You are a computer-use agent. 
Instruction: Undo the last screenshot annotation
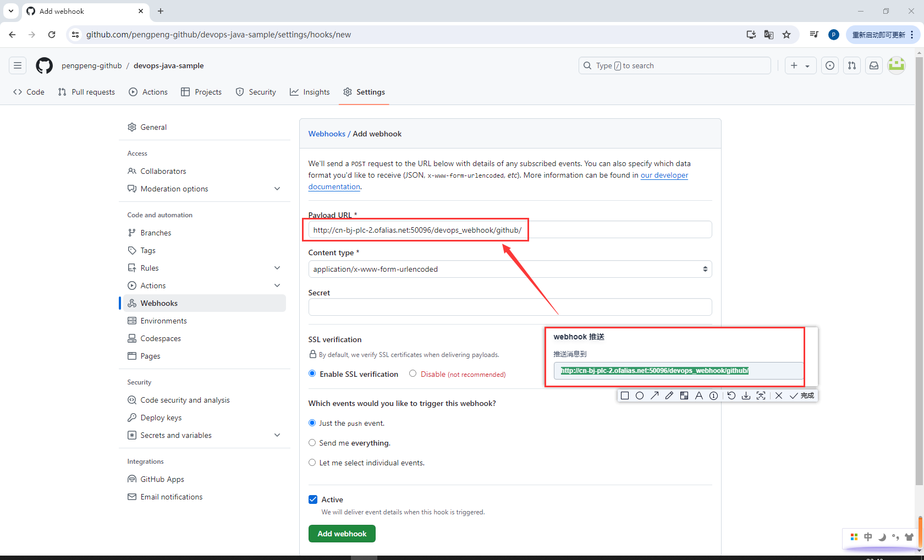click(731, 396)
